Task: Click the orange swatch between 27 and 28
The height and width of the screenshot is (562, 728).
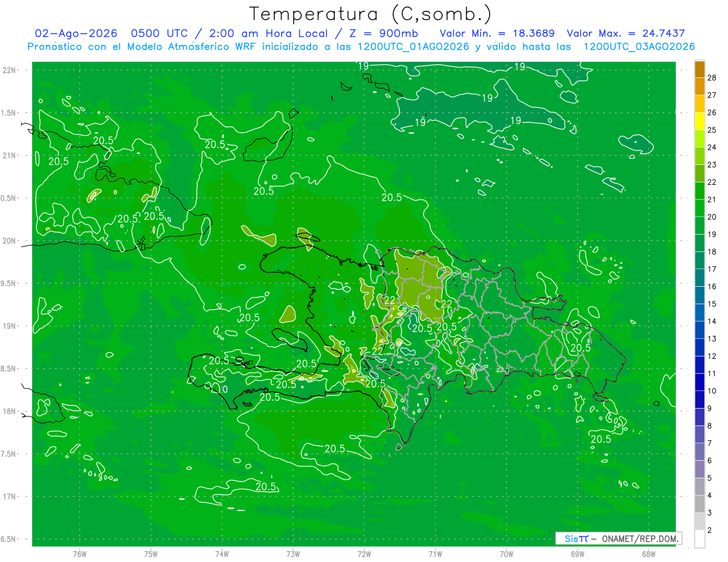Action: pos(699,86)
